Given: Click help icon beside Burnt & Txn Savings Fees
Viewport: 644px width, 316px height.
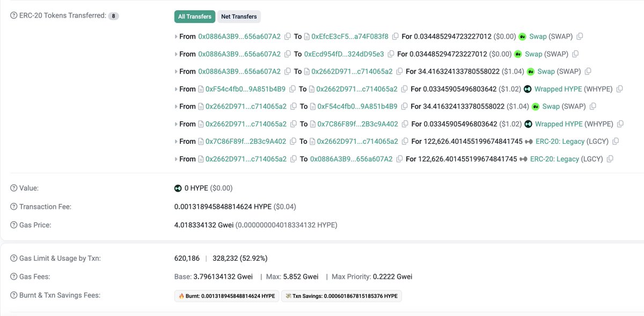Looking at the screenshot, I should click(14, 295).
